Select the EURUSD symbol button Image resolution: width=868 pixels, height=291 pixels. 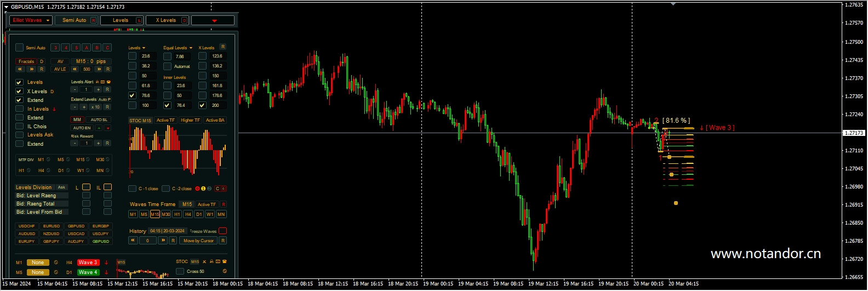point(52,226)
